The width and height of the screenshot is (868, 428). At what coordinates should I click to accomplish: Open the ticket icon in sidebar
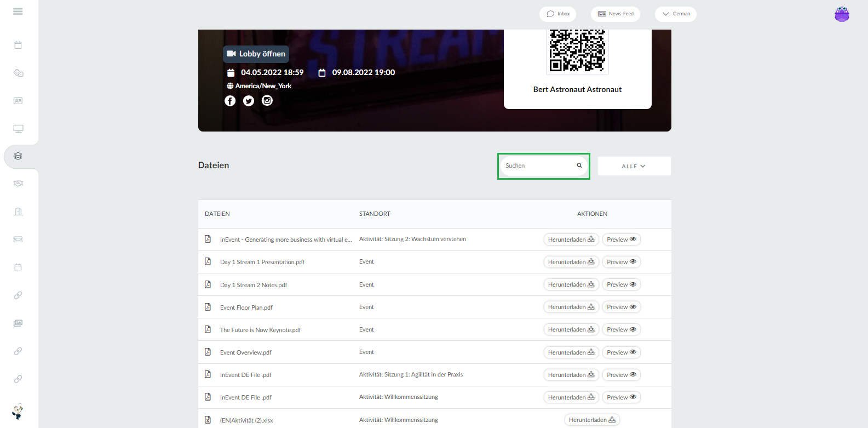(x=18, y=239)
